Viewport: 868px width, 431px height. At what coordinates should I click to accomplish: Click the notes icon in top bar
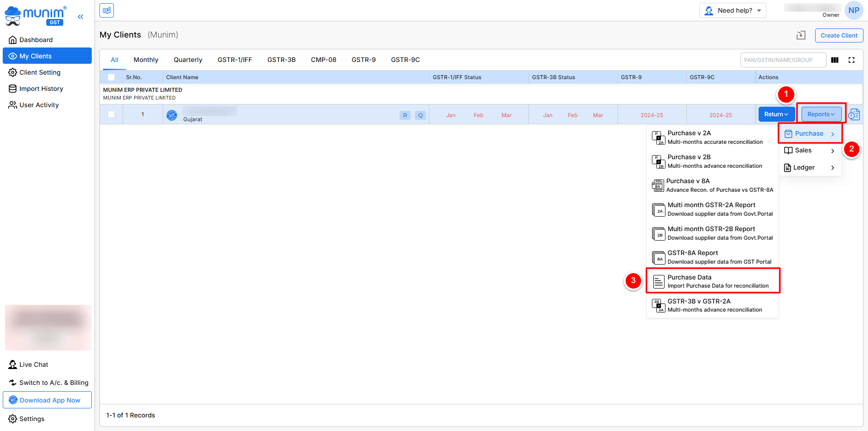(x=107, y=10)
